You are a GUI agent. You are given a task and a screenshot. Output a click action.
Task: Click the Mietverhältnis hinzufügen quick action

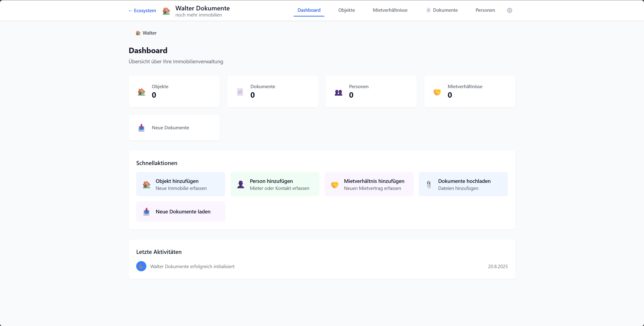click(x=369, y=184)
